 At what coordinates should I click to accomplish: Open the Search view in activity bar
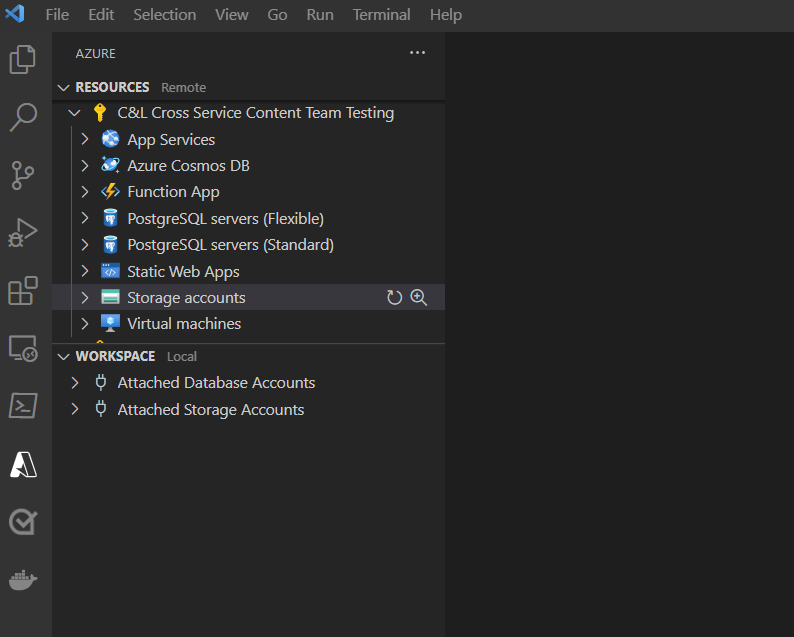pyautogui.click(x=23, y=117)
